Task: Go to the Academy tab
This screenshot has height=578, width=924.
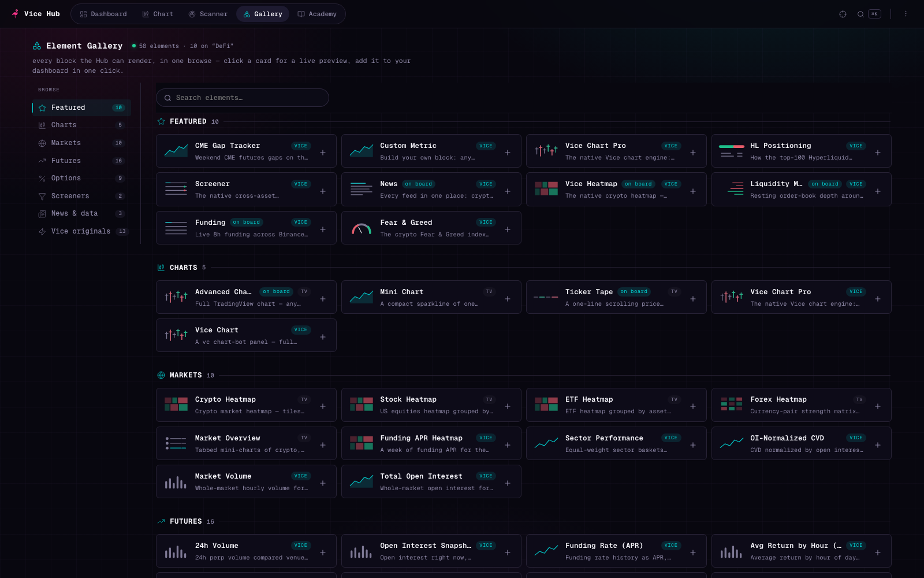Action: click(317, 14)
